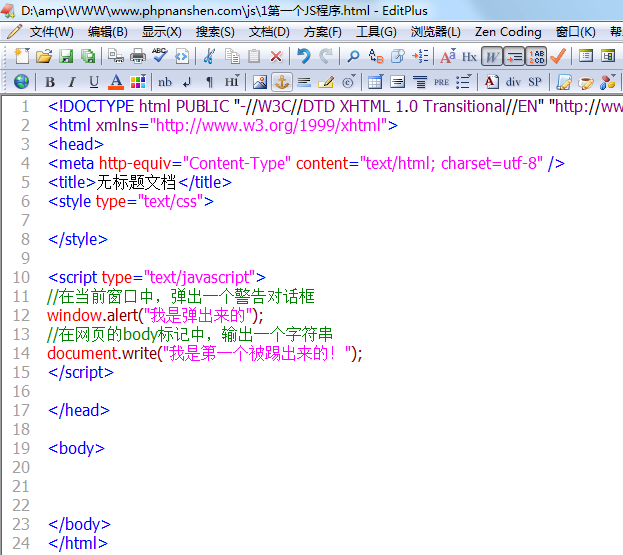Insert an image tag
This screenshot has height=555, width=623.
pos(259,82)
